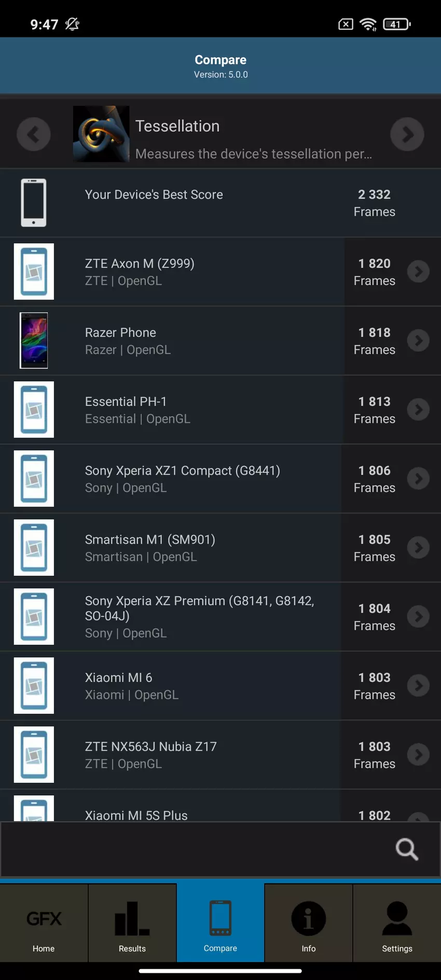Tap Your Device's Best Score row

coord(208,202)
